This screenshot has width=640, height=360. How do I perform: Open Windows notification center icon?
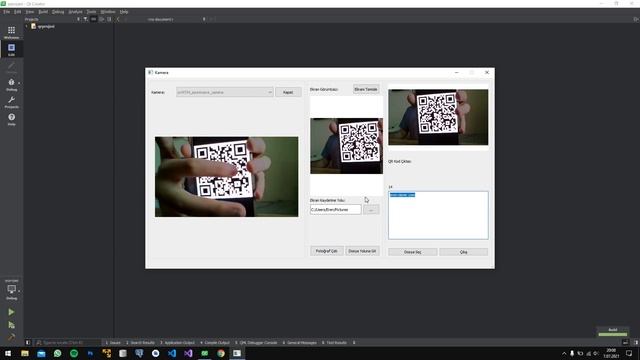[x=629, y=353]
